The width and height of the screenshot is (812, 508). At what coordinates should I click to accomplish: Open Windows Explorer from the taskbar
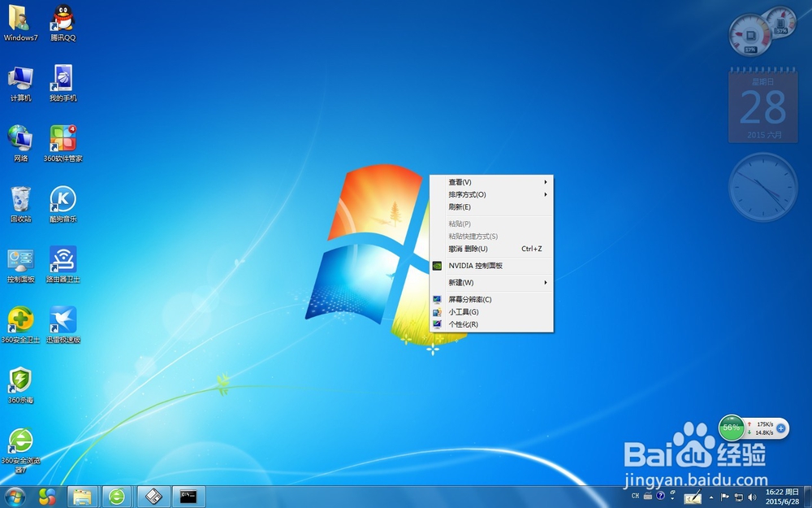[x=82, y=497]
